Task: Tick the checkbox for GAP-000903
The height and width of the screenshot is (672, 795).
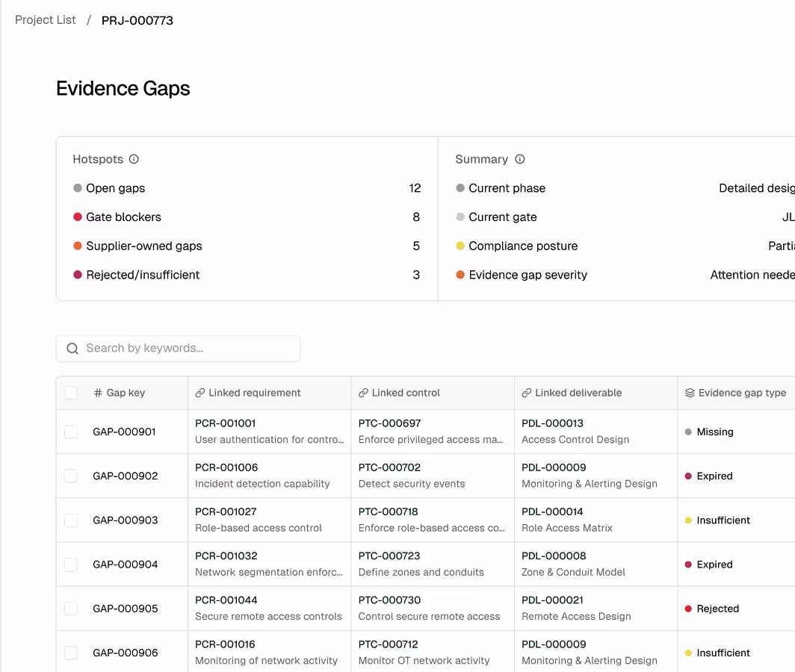Action: [x=71, y=520]
